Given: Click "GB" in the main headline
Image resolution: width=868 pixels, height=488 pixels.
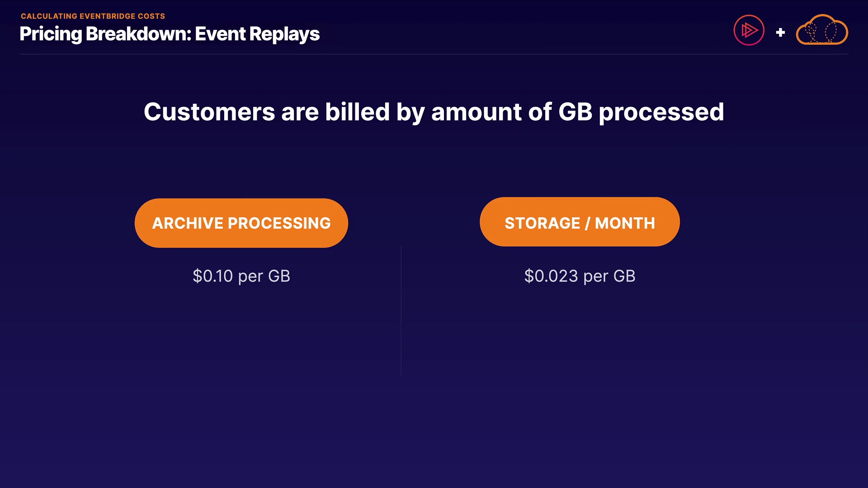Looking at the screenshot, I should coord(575,112).
